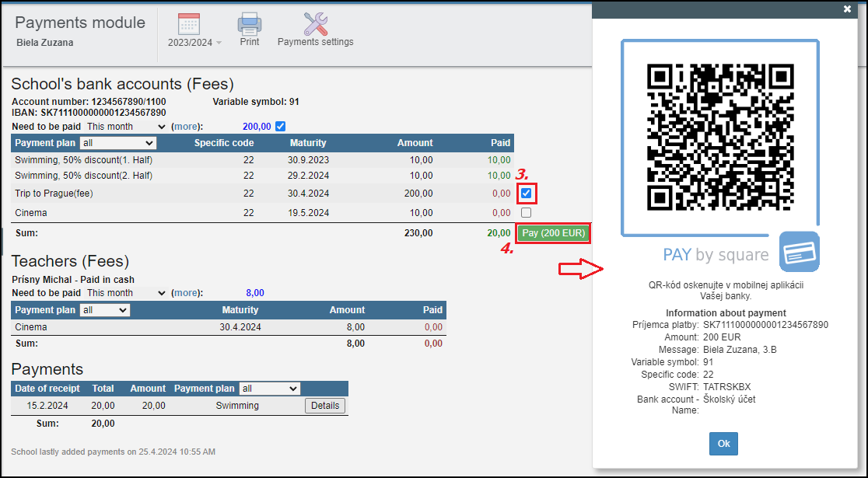Click the blue 200,00 need-to-be-paid amount
868x478 pixels.
(257, 127)
